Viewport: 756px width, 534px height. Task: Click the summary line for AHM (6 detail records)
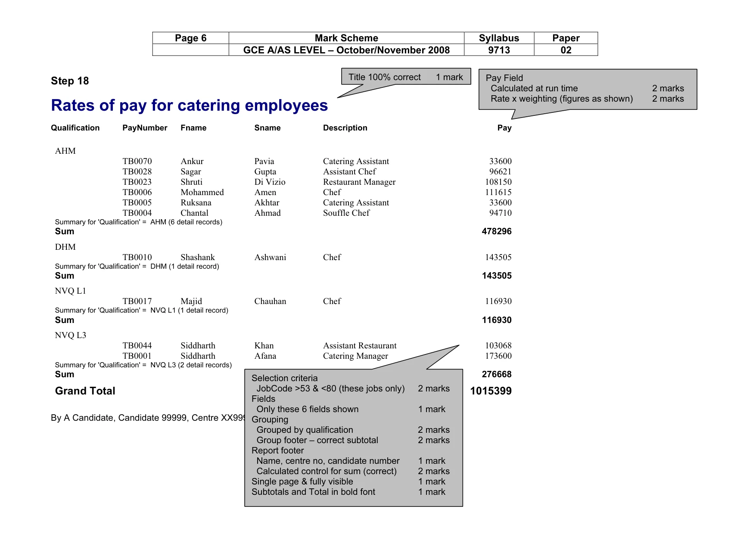point(139,222)
